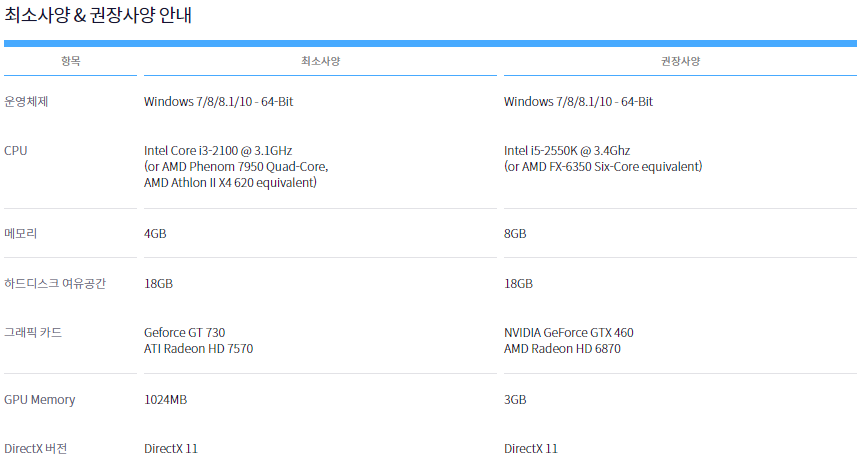Click the 최소사양 column header

tap(320, 61)
